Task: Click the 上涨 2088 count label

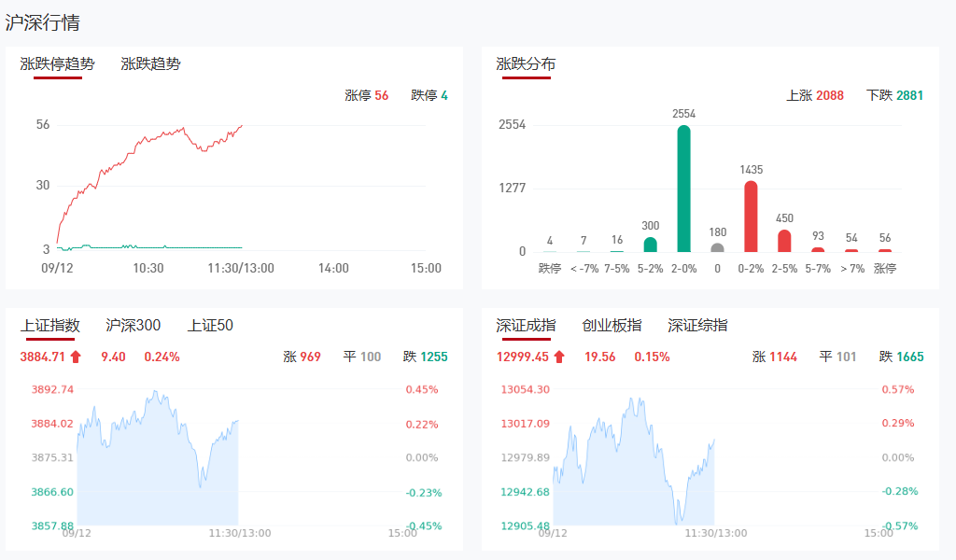Action: tap(815, 95)
